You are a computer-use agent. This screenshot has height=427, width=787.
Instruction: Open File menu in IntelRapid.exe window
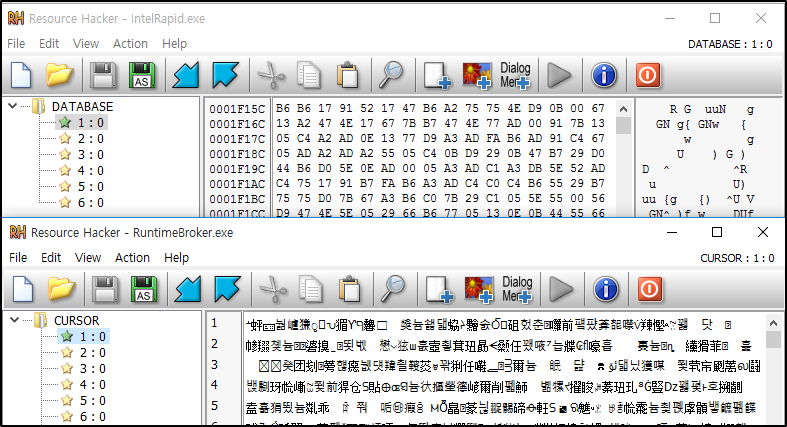(x=16, y=44)
